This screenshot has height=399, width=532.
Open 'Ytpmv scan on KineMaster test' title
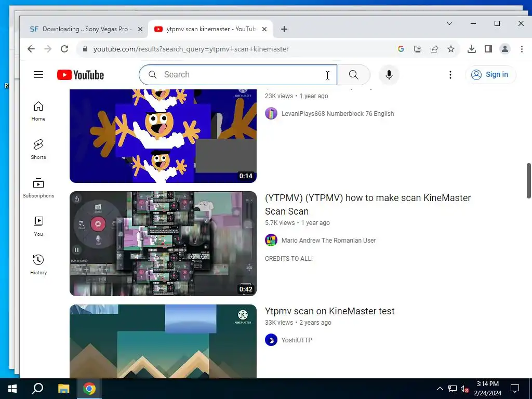point(330,311)
